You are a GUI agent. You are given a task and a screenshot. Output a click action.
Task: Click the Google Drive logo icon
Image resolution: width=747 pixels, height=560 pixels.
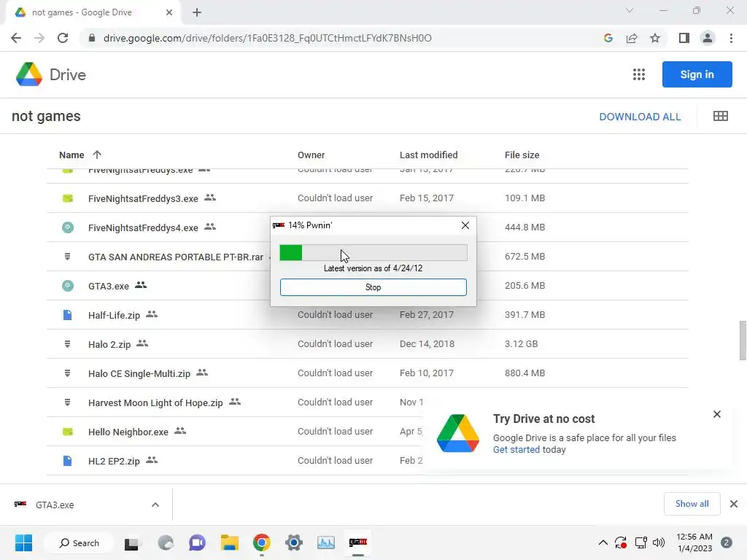tap(29, 74)
